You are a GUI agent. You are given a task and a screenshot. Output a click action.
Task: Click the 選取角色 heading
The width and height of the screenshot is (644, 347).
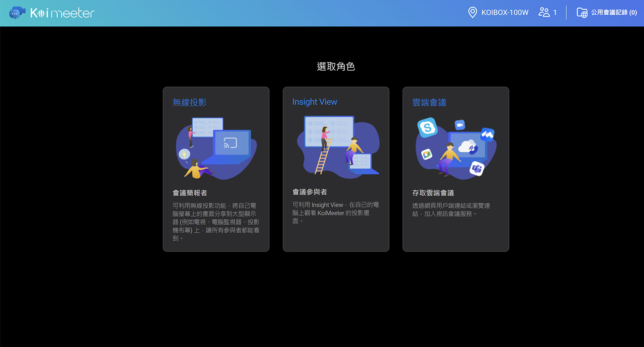[x=336, y=67]
